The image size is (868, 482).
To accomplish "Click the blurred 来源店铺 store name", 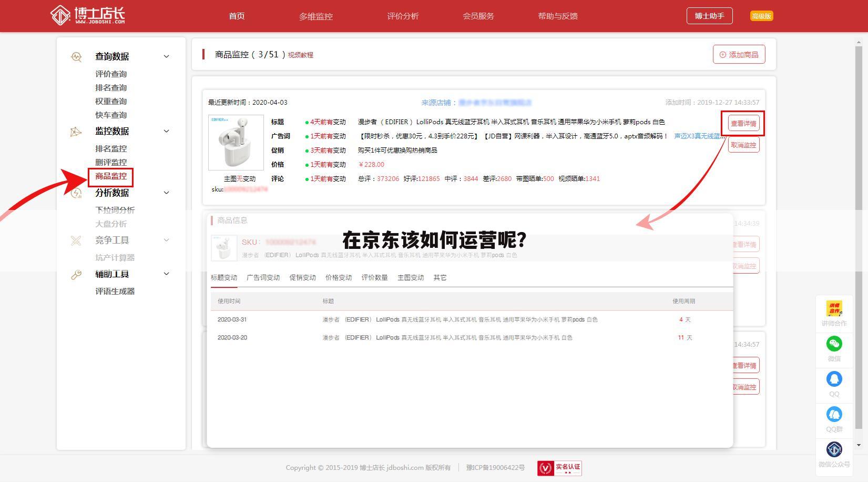I will coord(495,103).
